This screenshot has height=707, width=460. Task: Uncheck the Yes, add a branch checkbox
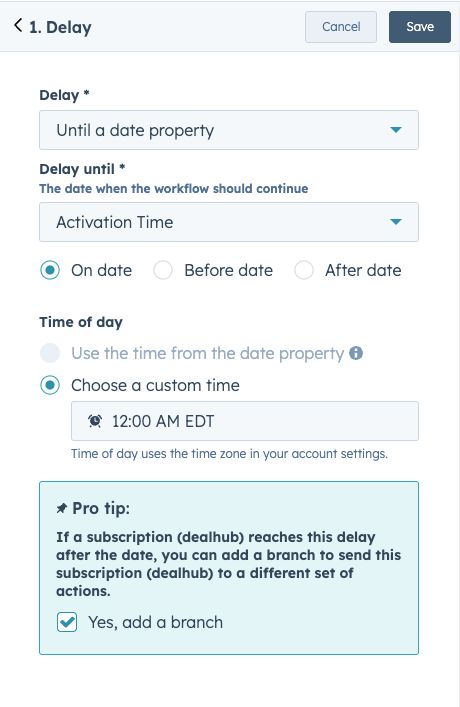pyautogui.click(x=67, y=622)
